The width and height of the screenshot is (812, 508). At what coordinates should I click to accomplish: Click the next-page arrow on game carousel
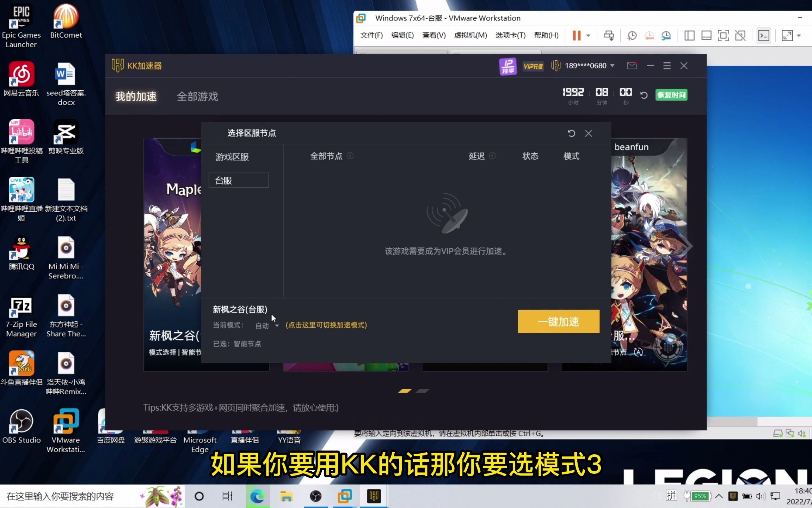(688, 246)
